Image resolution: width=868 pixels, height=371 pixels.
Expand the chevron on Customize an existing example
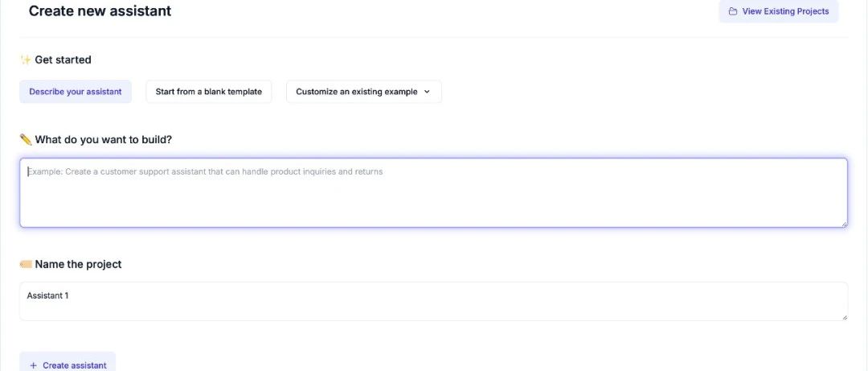(427, 92)
